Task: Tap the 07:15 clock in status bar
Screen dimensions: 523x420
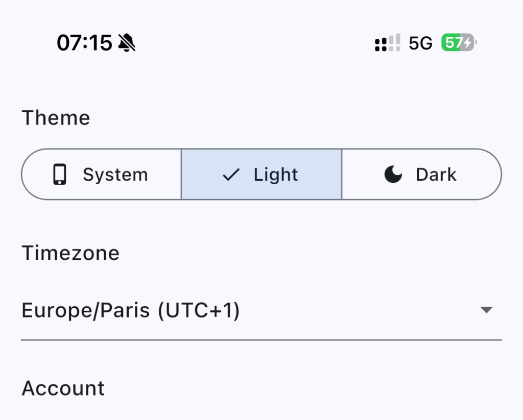Action: click(84, 43)
